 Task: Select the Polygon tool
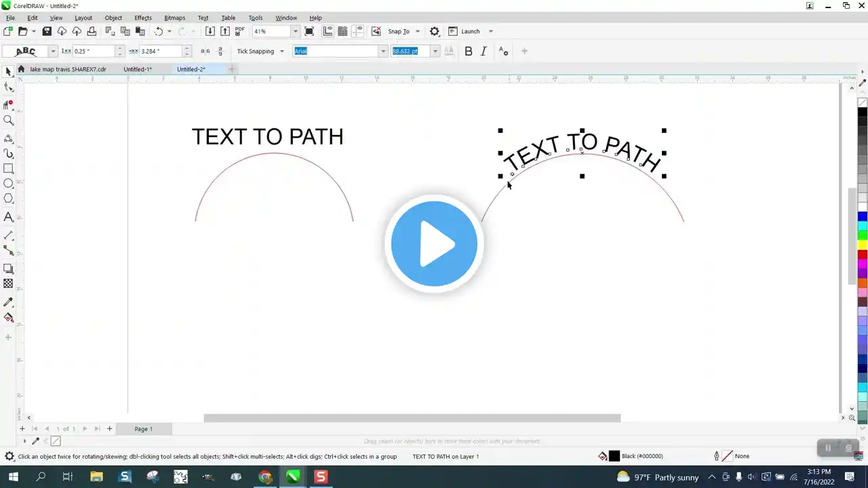coord(8,199)
